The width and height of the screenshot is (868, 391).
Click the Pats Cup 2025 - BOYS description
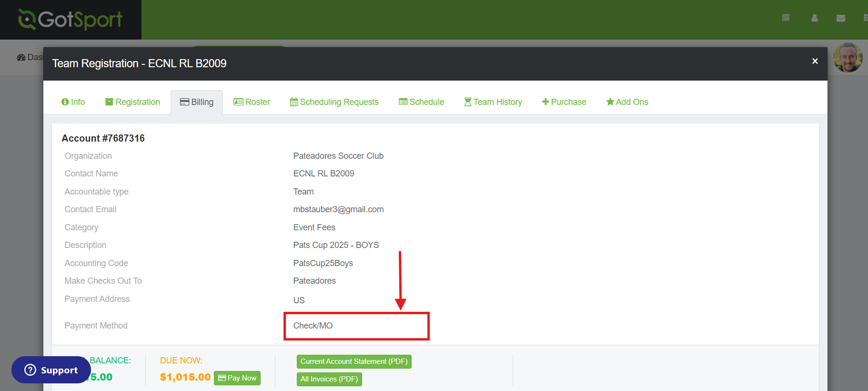(336, 245)
